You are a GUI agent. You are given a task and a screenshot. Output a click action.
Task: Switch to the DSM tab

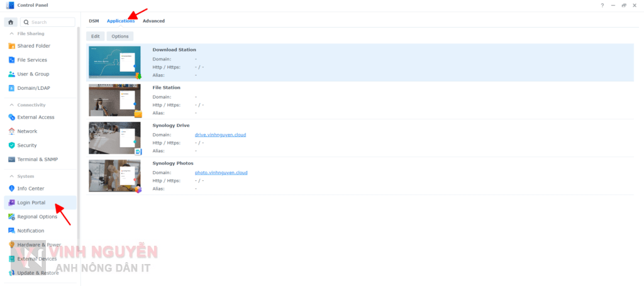pos(94,21)
